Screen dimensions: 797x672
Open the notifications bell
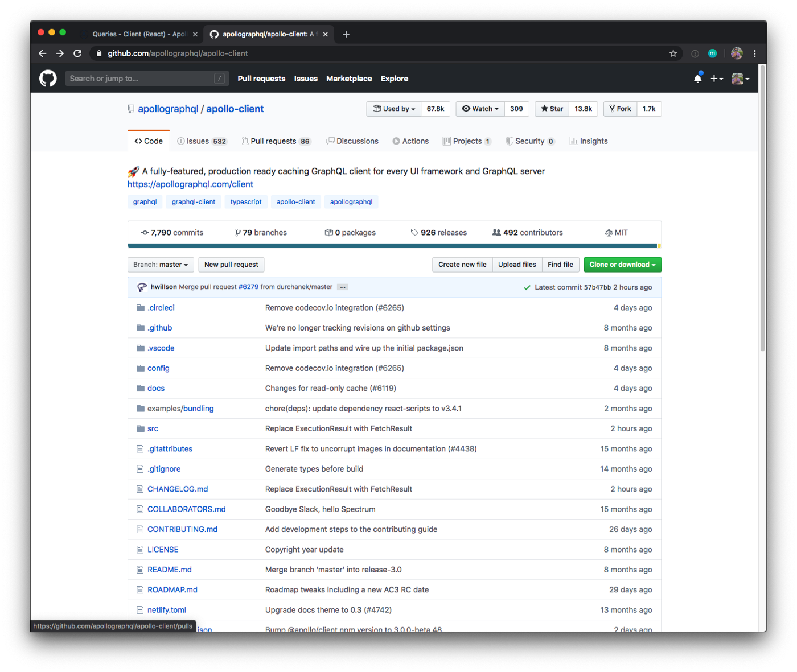[x=698, y=79]
